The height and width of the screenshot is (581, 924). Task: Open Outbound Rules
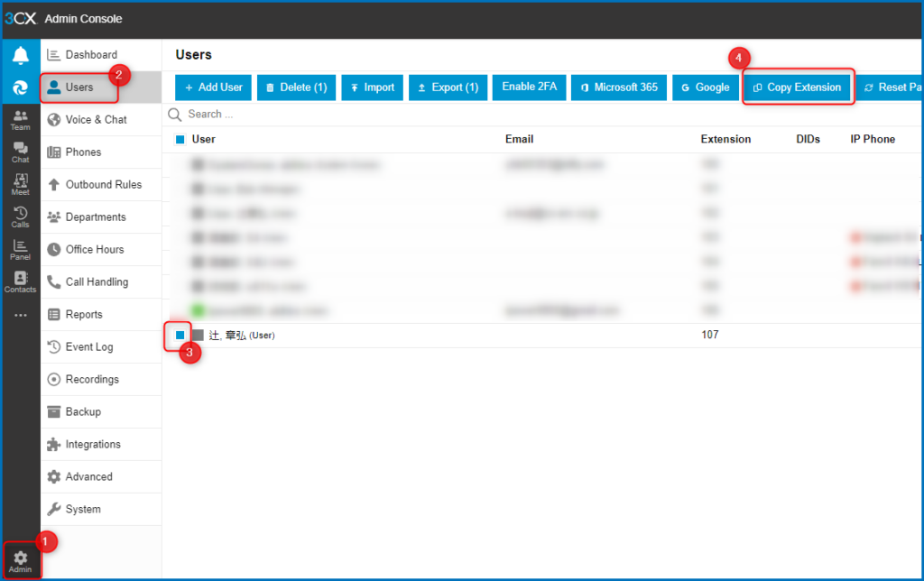tap(101, 184)
